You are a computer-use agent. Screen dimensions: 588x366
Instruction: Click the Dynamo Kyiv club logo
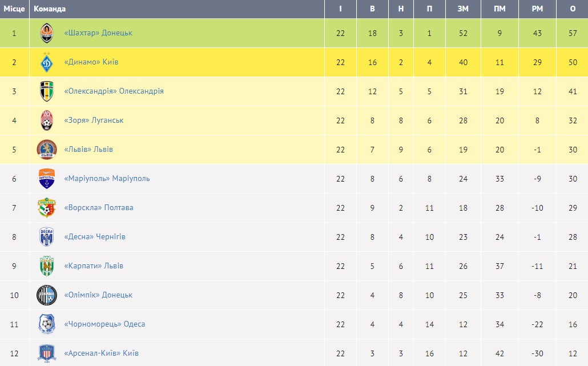(46, 62)
